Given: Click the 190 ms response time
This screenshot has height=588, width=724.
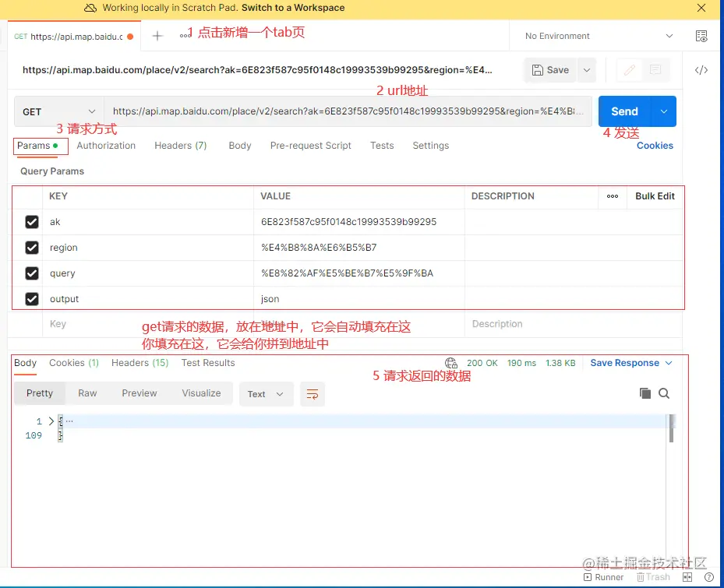Looking at the screenshot, I should (x=521, y=363).
